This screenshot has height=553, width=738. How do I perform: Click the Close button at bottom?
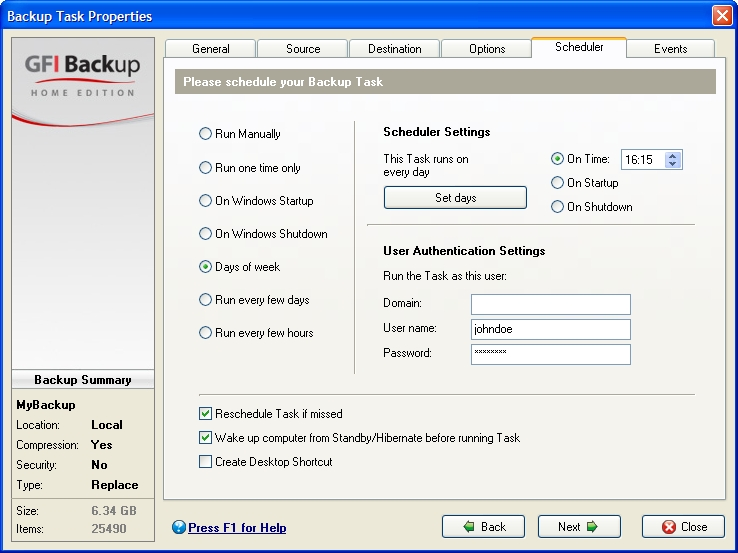pos(683,527)
